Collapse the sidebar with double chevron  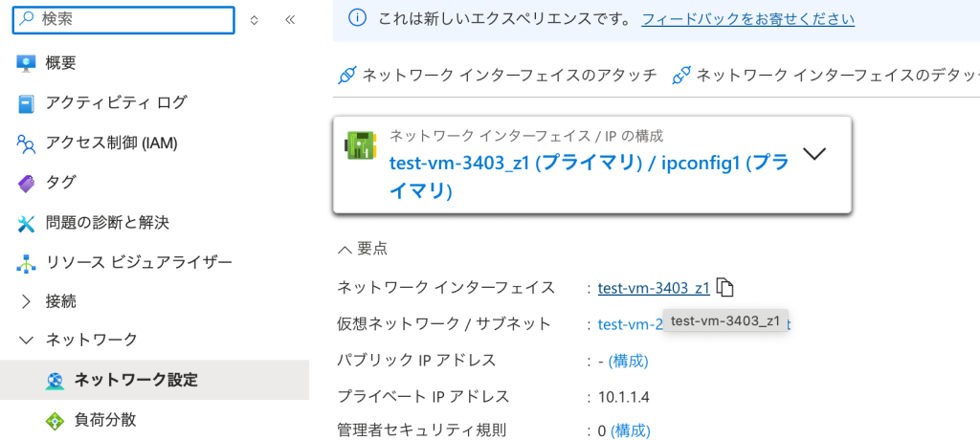coord(290,19)
